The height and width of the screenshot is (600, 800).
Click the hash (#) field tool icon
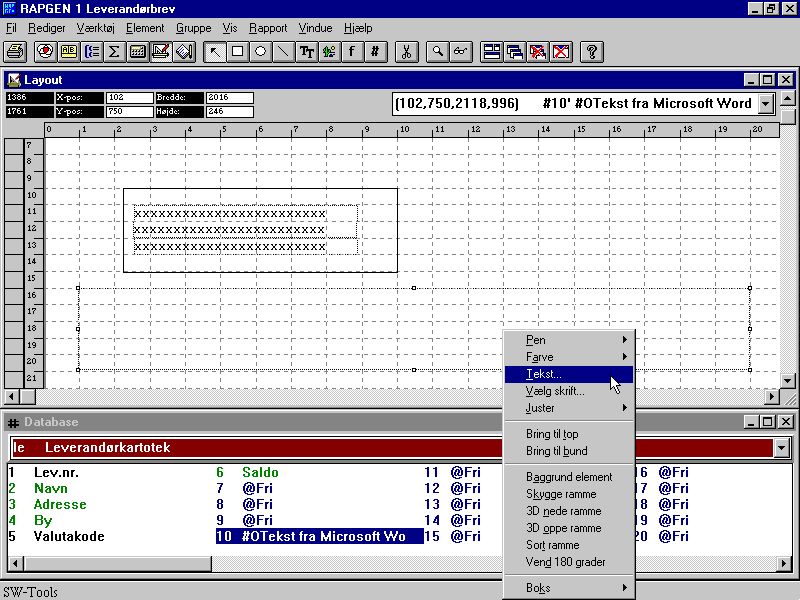pyautogui.click(x=375, y=51)
